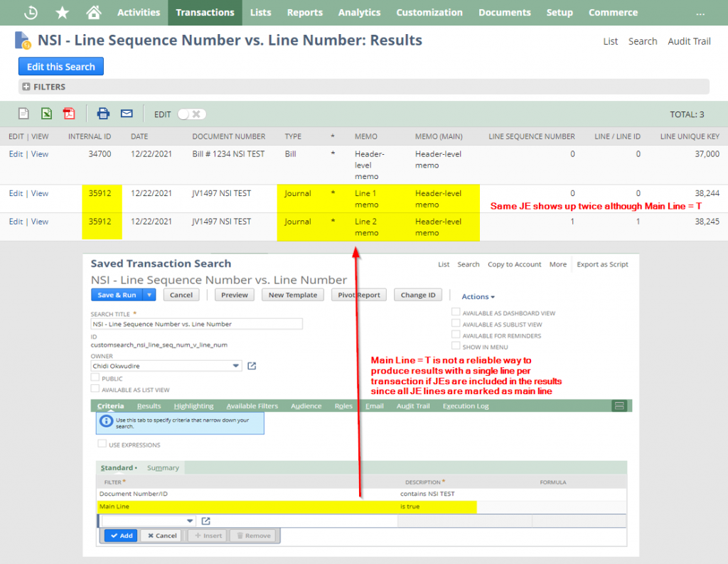Switch to the Highlighting subtab
Image resolution: width=728 pixels, height=564 pixels.
coord(193,406)
